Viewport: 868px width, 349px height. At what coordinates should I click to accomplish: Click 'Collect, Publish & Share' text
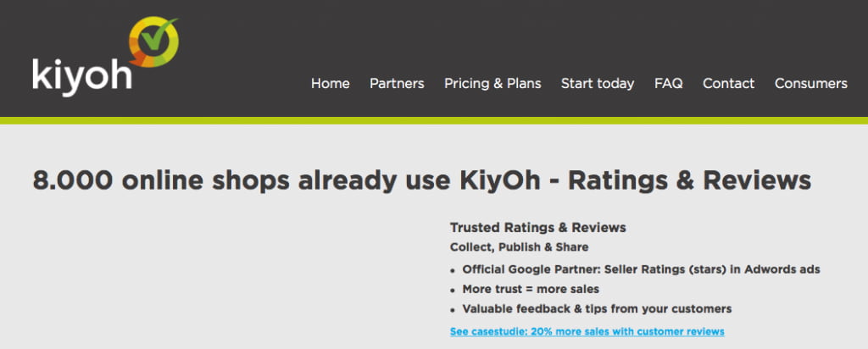pos(520,247)
